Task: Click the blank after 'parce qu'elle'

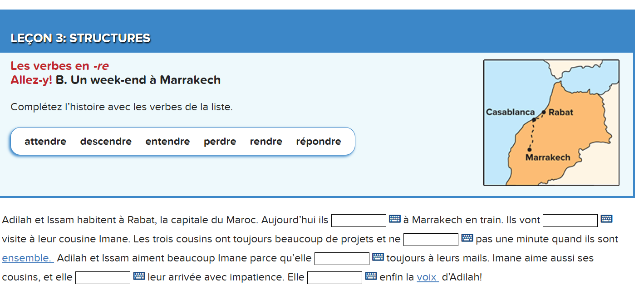Action: (342, 258)
